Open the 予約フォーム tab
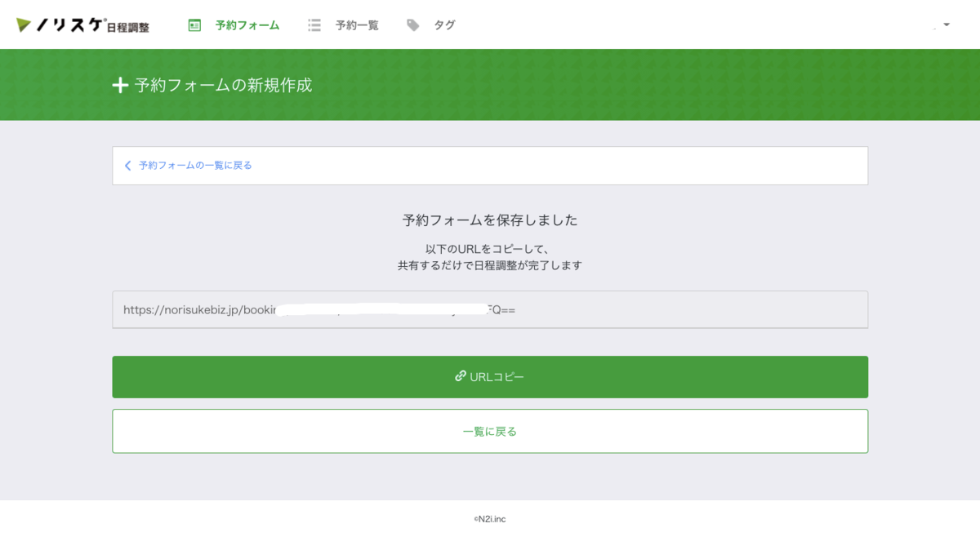980x537 pixels. point(247,25)
